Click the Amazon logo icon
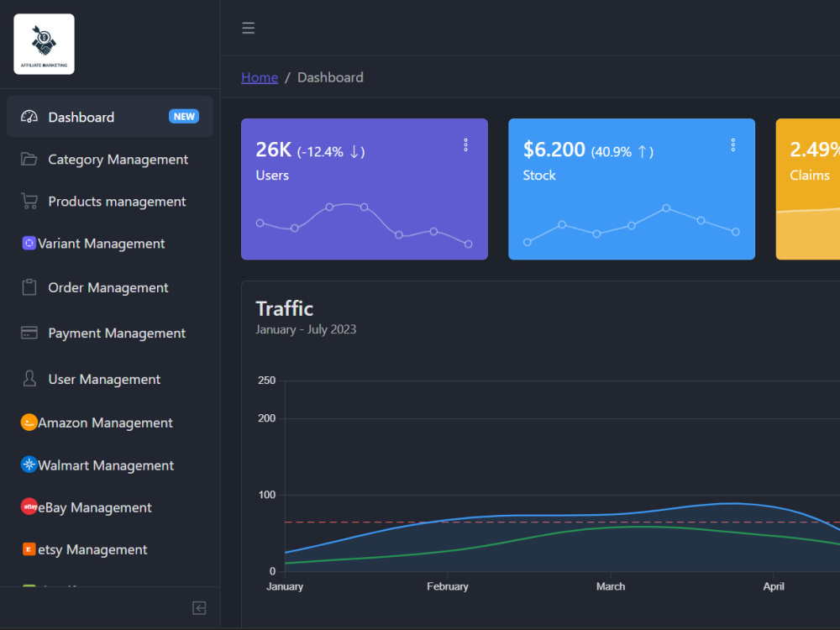This screenshot has height=630, width=840. pos(29,423)
